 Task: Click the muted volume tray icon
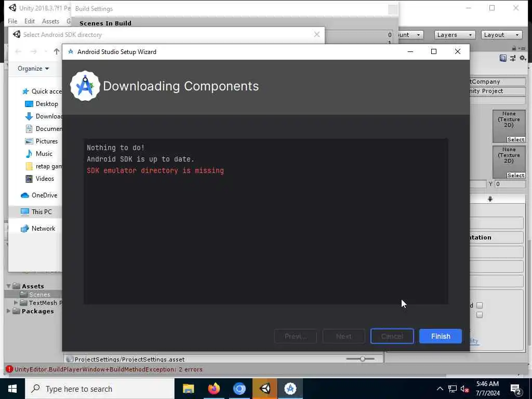[464, 389]
